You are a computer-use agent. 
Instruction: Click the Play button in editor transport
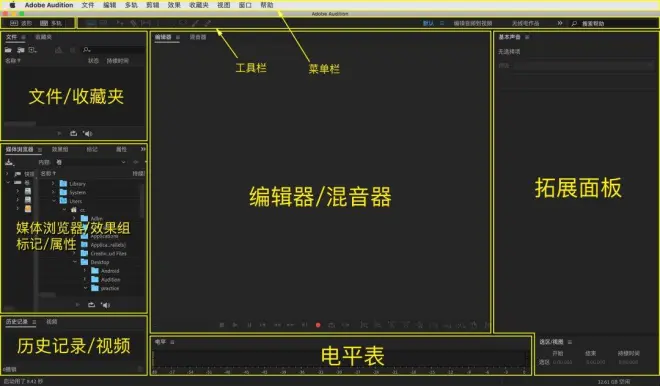point(235,325)
